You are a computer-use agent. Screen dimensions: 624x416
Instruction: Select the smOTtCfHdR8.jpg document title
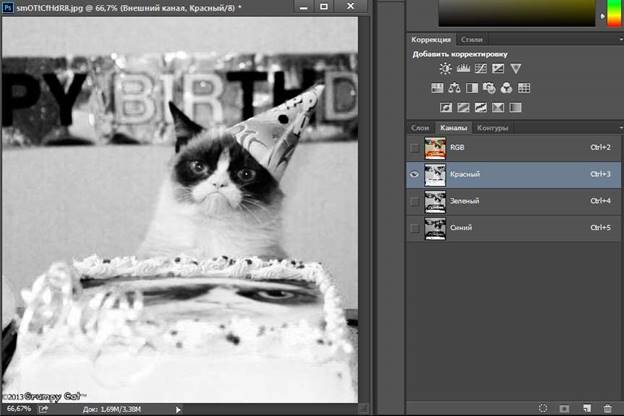coord(129,7)
